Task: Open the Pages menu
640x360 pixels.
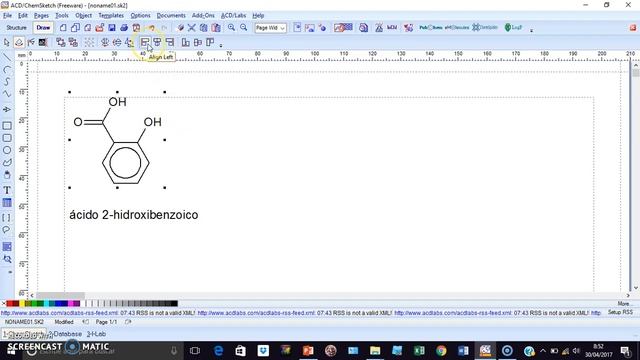Action: pos(41,16)
